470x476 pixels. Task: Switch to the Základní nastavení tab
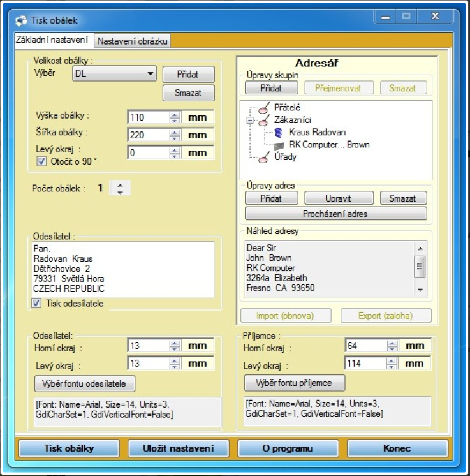coord(52,40)
